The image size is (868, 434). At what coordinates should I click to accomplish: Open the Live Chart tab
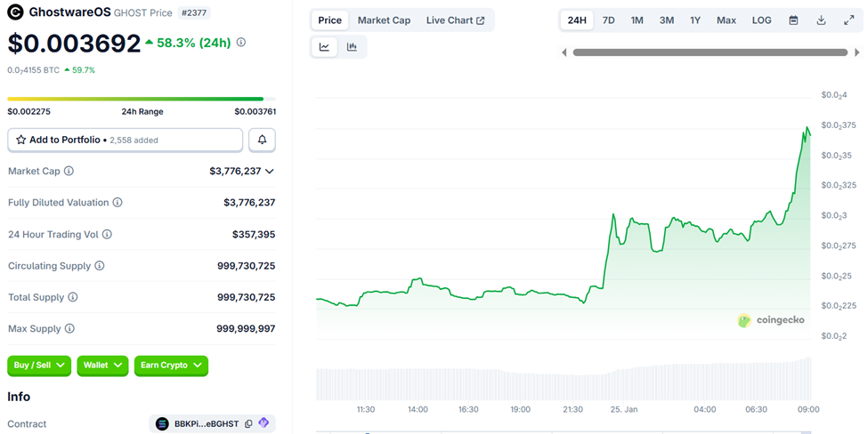coord(455,20)
